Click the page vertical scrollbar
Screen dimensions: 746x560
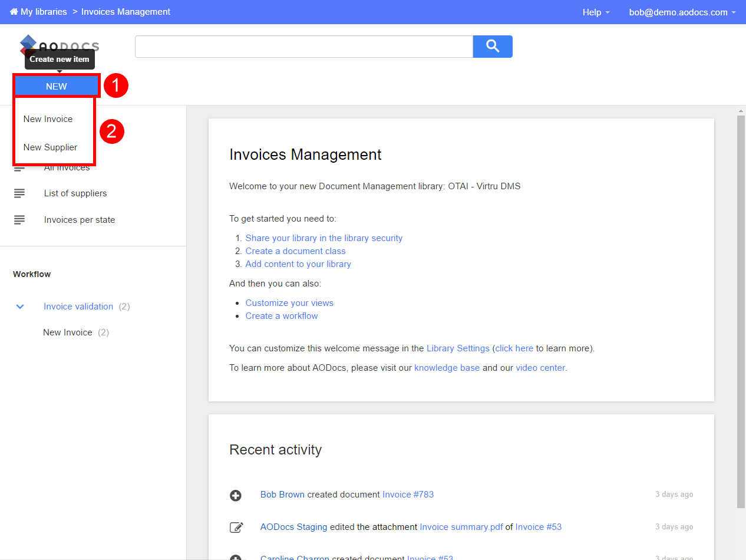(x=741, y=311)
